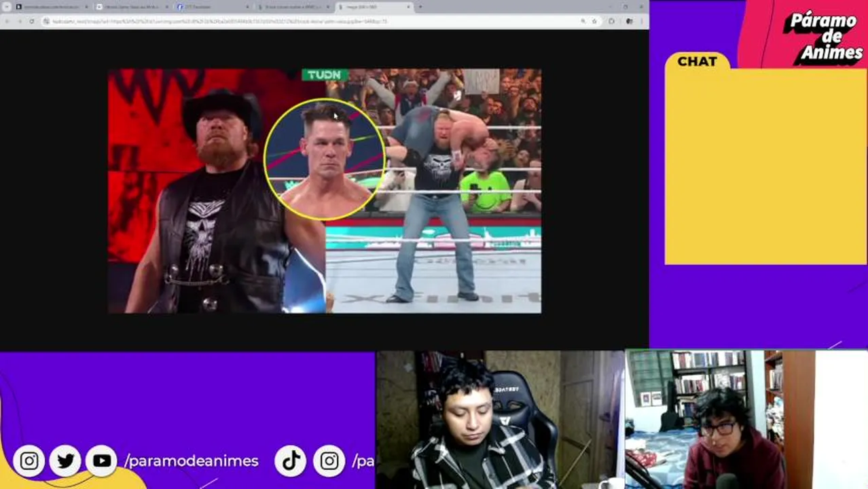Click the TikTok icon
Viewport: 868px width, 489px height.
click(x=291, y=461)
